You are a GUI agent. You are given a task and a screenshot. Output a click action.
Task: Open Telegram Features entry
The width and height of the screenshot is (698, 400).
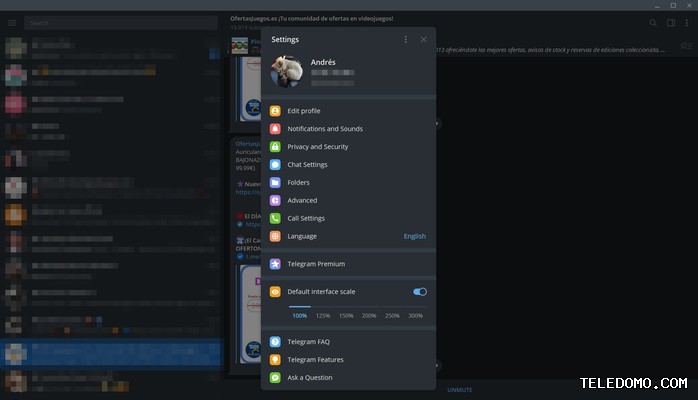click(x=315, y=360)
